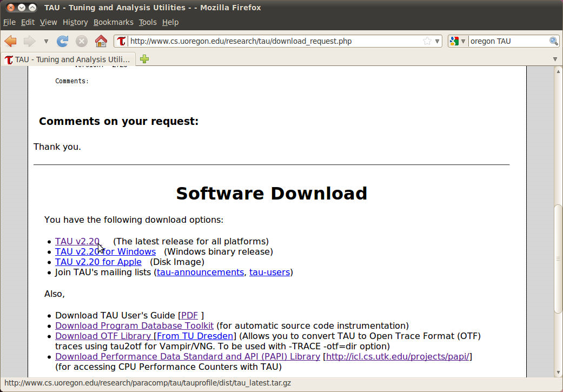Open the list all tabs dropdown arrow
Viewport: 563px width, 392px height.
click(x=555, y=59)
